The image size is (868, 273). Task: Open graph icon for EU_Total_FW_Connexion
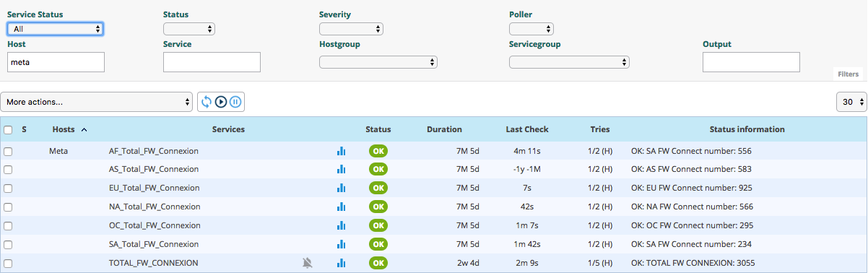[342, 188]
